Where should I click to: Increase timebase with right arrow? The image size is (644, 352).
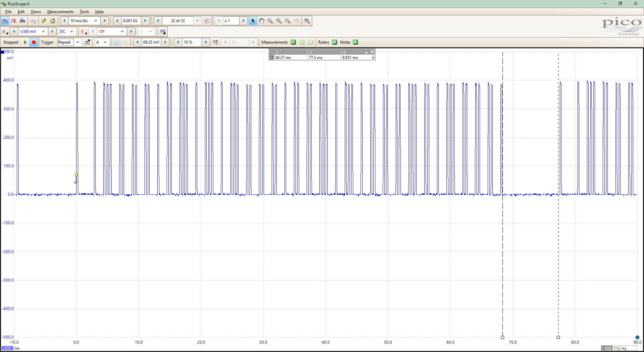[105, 21]
